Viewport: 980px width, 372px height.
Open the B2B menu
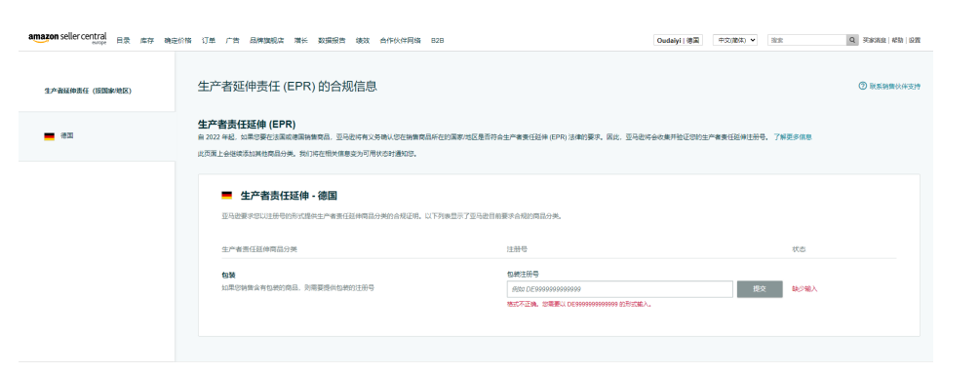point(438,41)
